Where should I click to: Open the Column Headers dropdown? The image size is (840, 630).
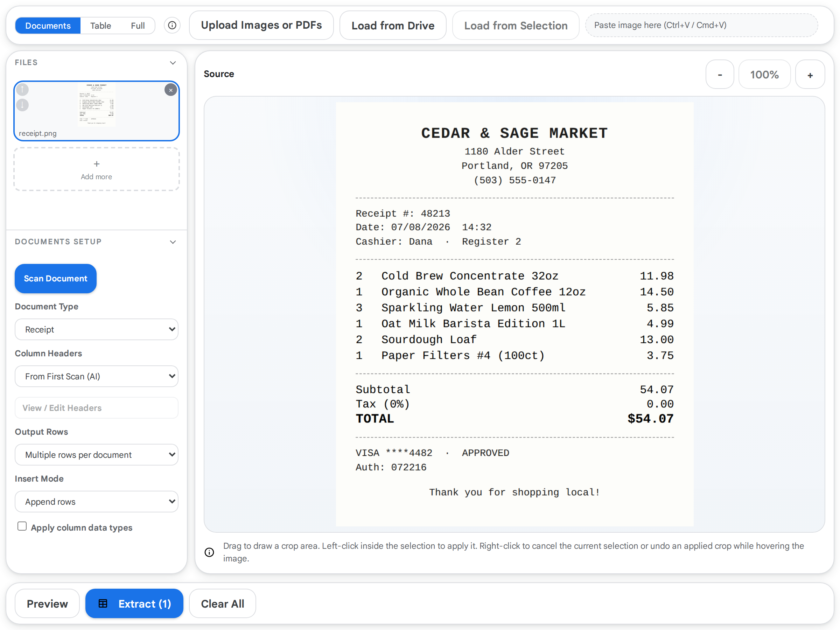[97, 376]
